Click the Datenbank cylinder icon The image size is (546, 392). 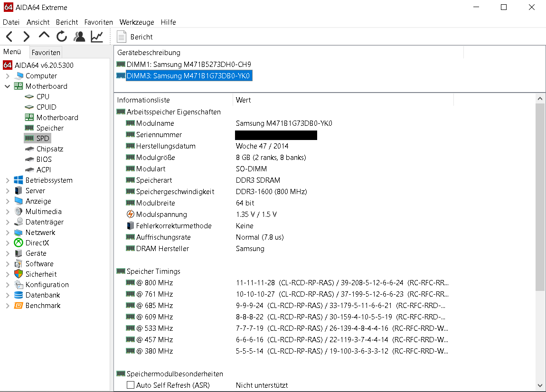pyautogui.click(x=19, y=295)
